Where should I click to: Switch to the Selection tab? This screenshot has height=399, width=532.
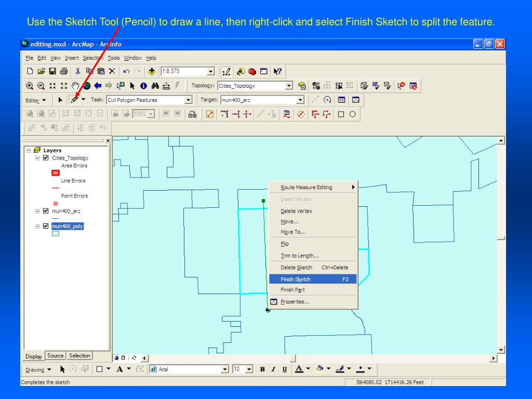[x=79, y=355]
